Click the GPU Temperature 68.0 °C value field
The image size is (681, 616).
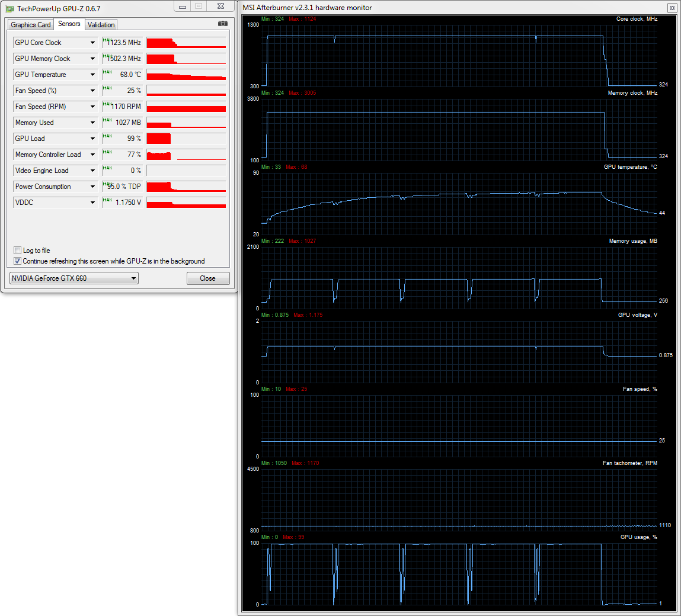pos(123,75)
